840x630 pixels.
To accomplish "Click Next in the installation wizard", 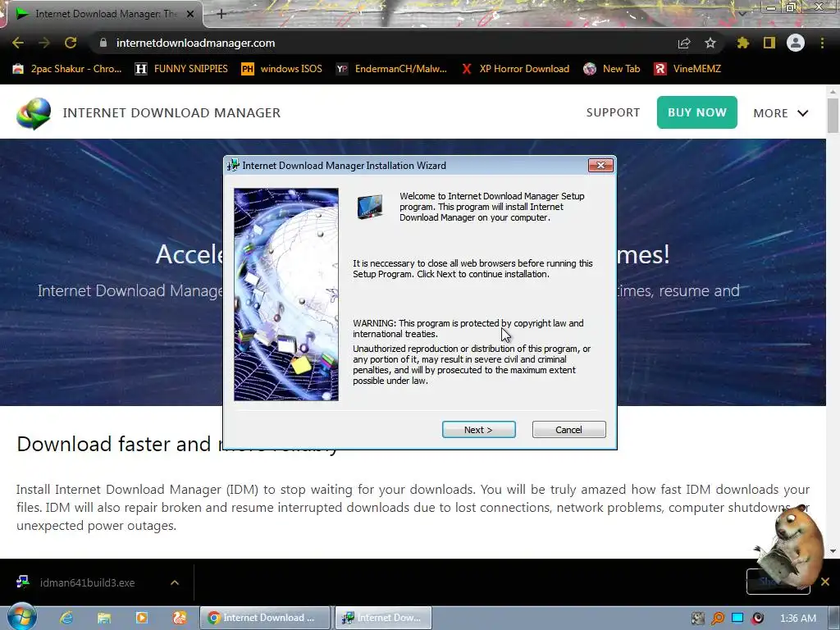I will (x=478, y=430).
